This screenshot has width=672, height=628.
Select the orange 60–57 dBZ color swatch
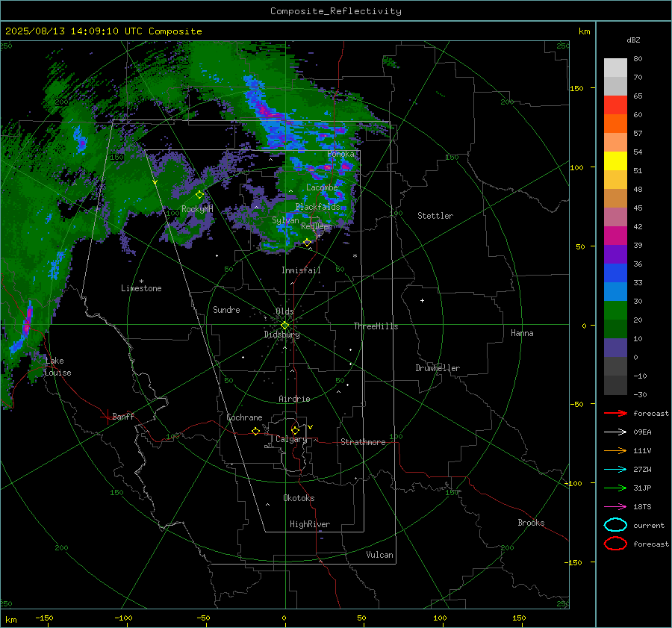(x=615, y=124)
